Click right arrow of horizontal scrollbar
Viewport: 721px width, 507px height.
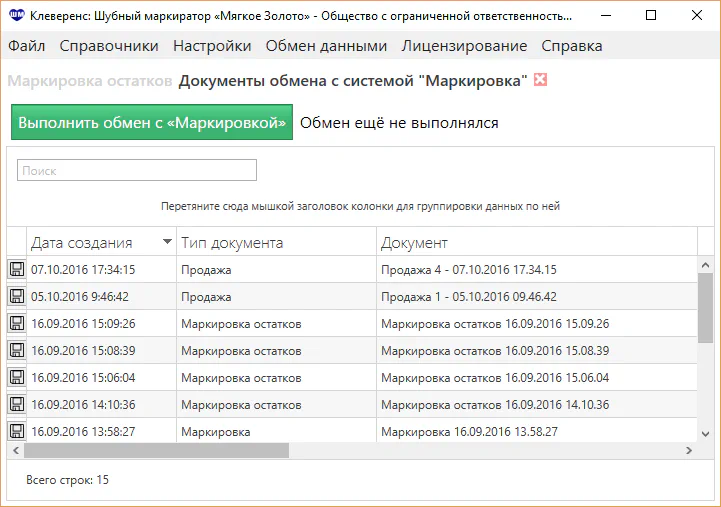pyautogui.click(x=688, y=451)
